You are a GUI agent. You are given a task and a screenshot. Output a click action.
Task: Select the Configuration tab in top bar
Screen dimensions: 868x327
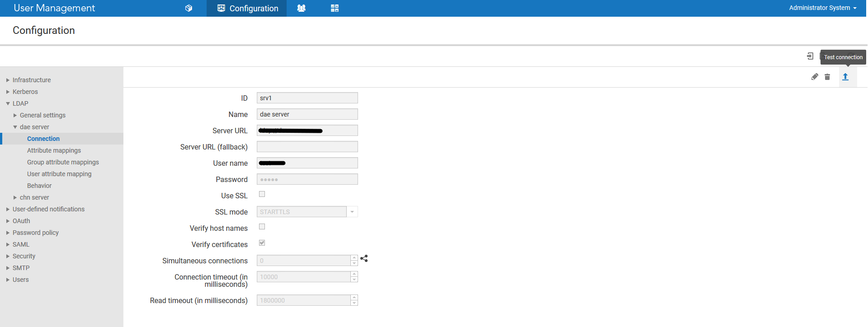(x=247, y=8)
